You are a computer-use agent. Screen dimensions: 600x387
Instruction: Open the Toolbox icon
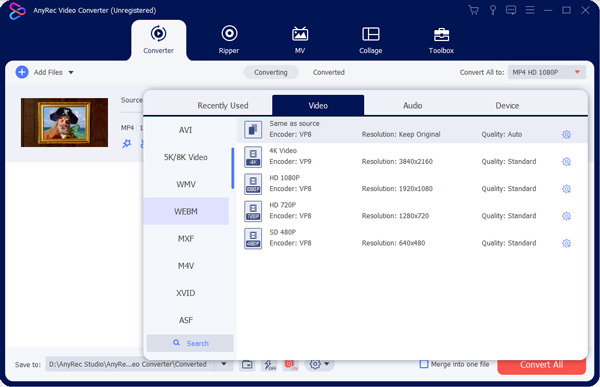tap(441, 34)
